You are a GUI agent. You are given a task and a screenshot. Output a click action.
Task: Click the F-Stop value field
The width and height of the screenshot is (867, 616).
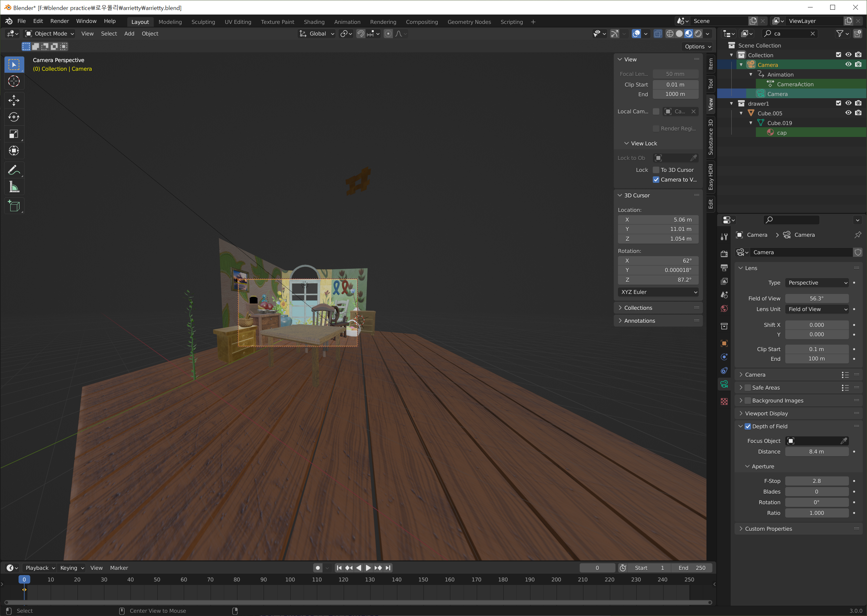click(x=816, y=481)
